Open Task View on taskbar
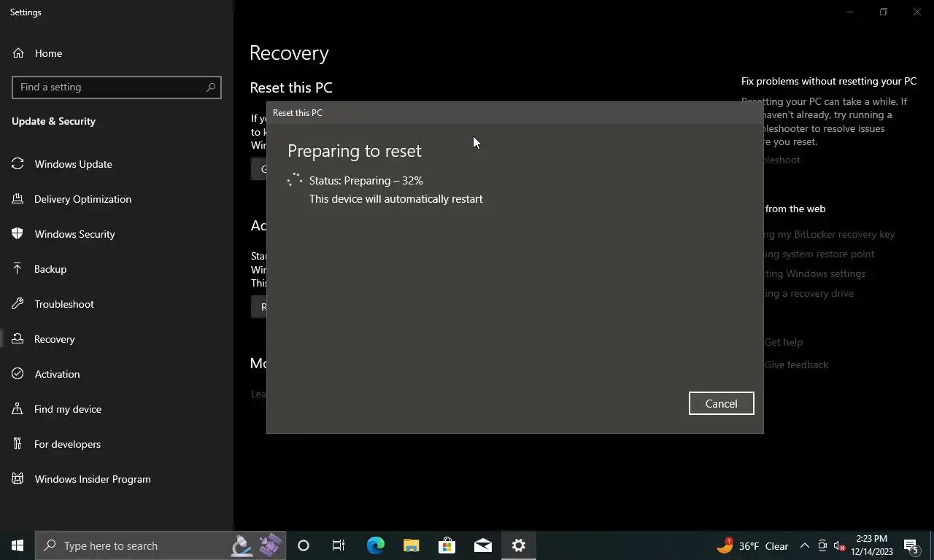934x560 pixels. click(339, 545)
